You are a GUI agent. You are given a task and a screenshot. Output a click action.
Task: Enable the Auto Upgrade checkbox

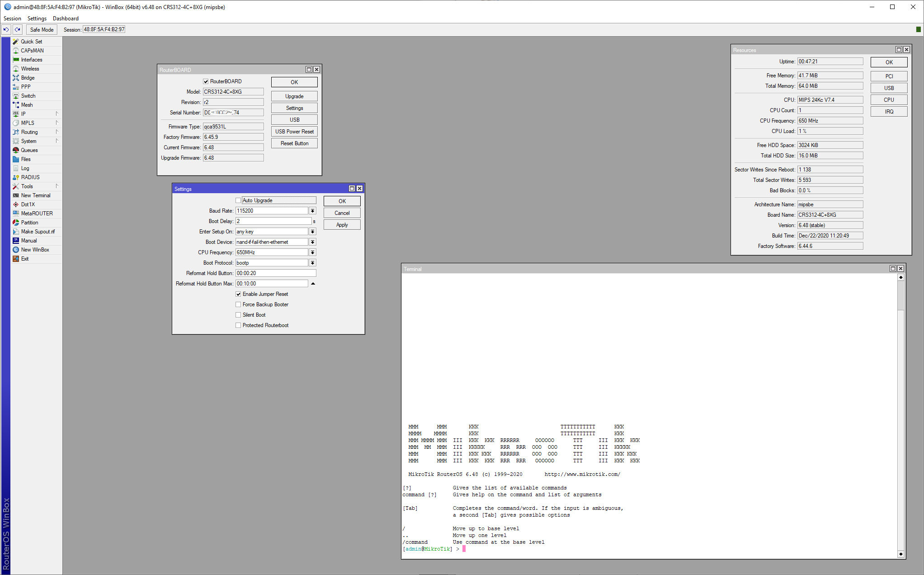coord(238,200)
